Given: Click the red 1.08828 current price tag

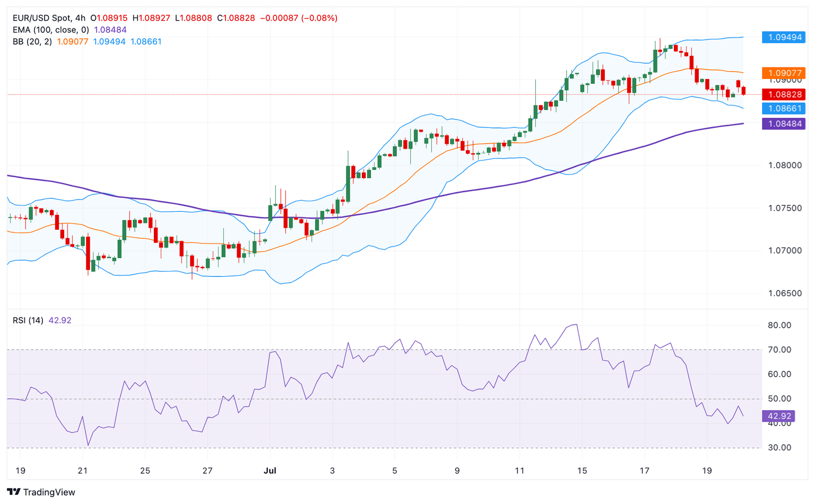Looking at the screenshot, I should click(783, 94).
